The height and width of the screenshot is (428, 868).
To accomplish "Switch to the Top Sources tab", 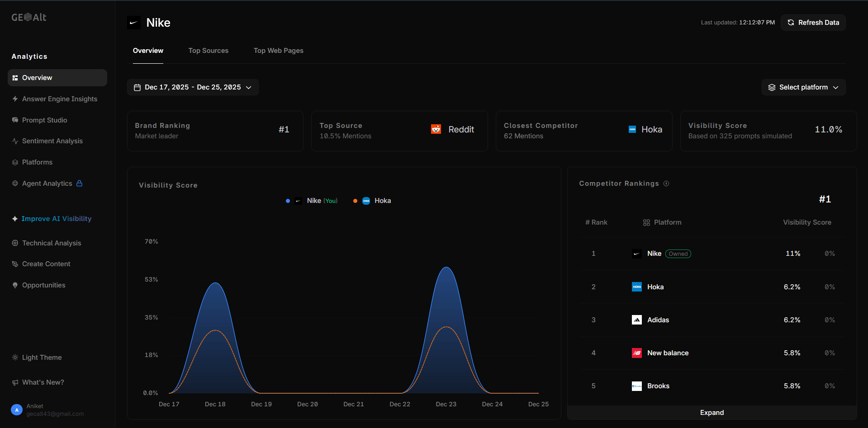I will [x=209, y=51].
